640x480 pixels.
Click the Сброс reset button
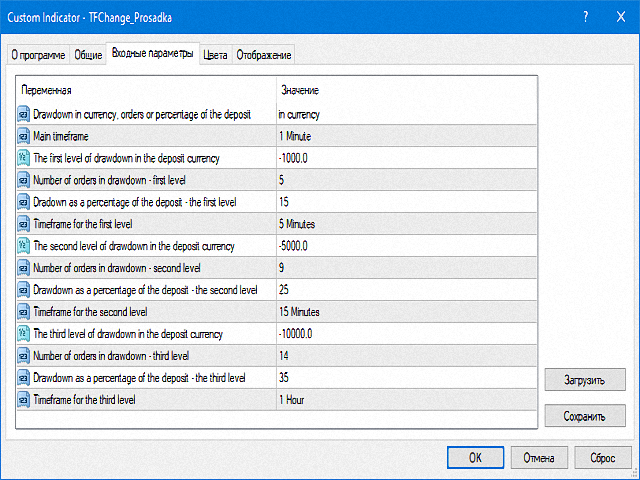[x=602, y=457]
